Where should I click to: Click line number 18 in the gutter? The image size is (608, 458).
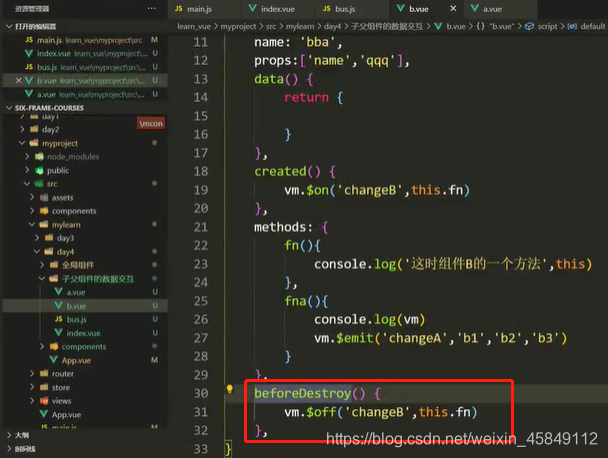[x=201, y=171]
